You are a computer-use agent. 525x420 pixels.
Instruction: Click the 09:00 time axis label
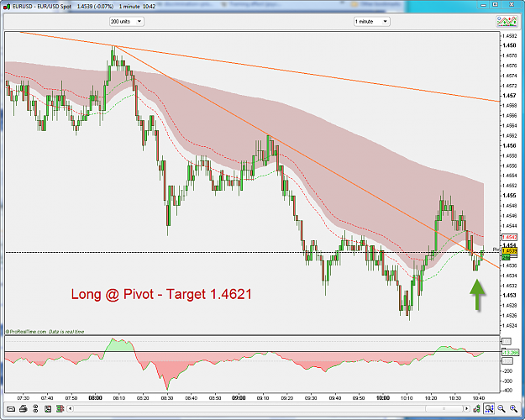pos(239,398)
